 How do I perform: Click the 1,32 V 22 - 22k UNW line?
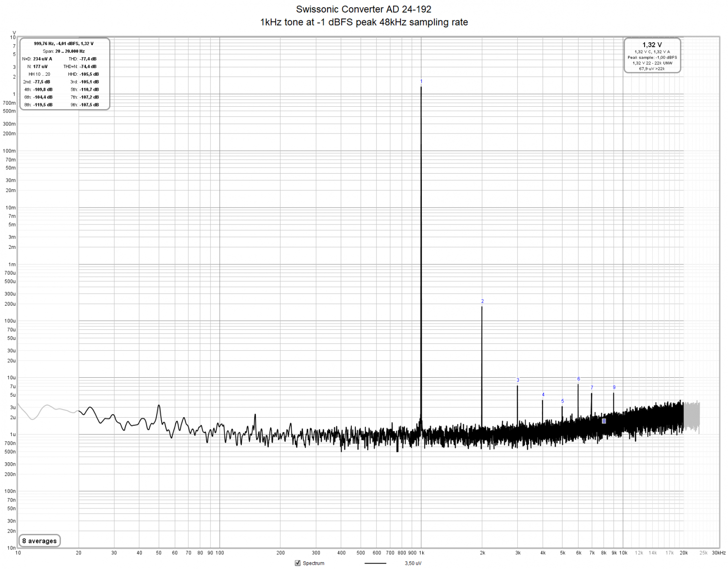[652, 63]
